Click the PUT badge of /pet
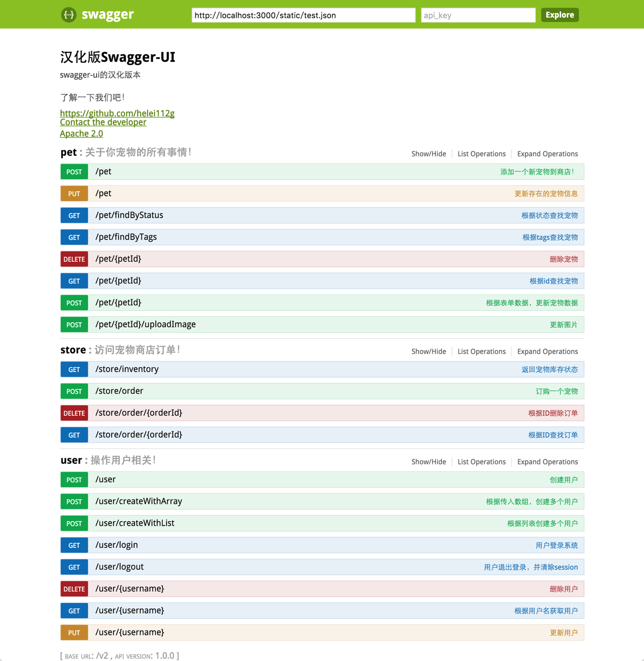 click(74, 193)
